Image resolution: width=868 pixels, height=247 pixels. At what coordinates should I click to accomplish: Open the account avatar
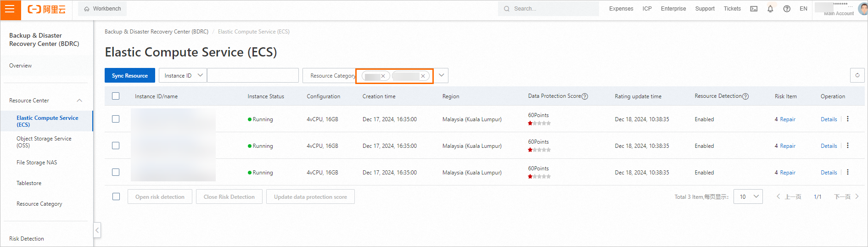click(862, 9)
